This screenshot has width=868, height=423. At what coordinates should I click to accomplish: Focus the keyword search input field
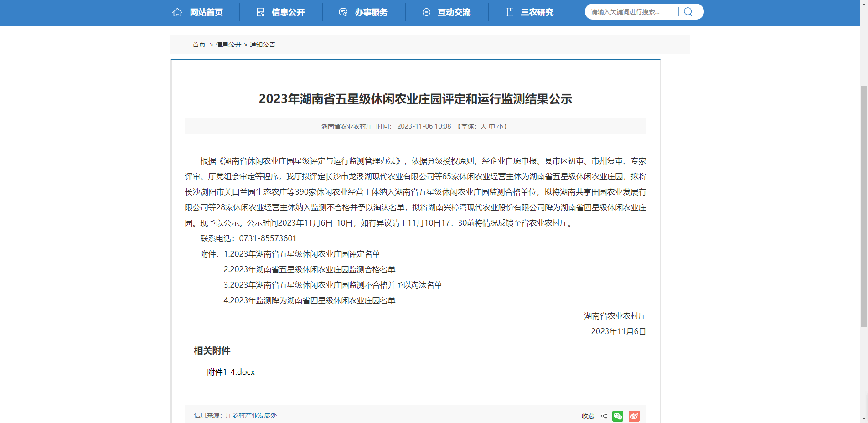[x=633, y=12]
